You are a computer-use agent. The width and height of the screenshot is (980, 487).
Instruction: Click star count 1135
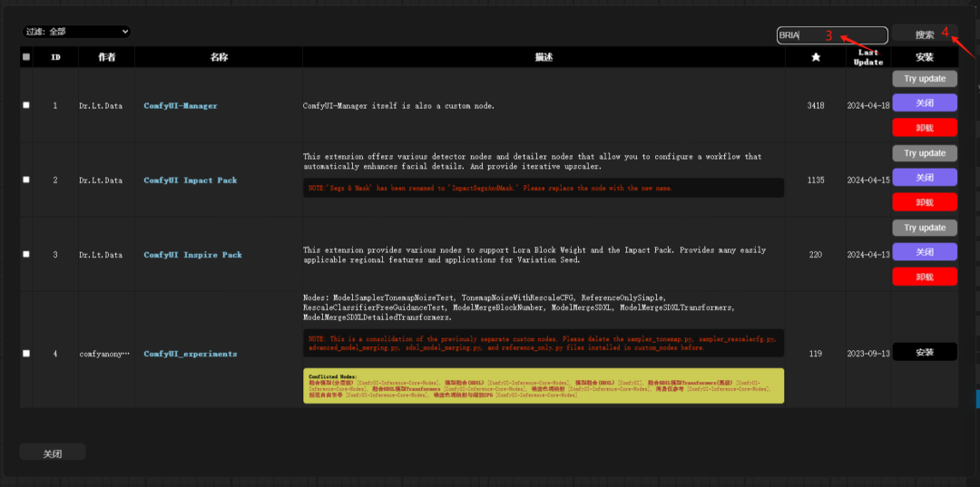pos(816,180)
